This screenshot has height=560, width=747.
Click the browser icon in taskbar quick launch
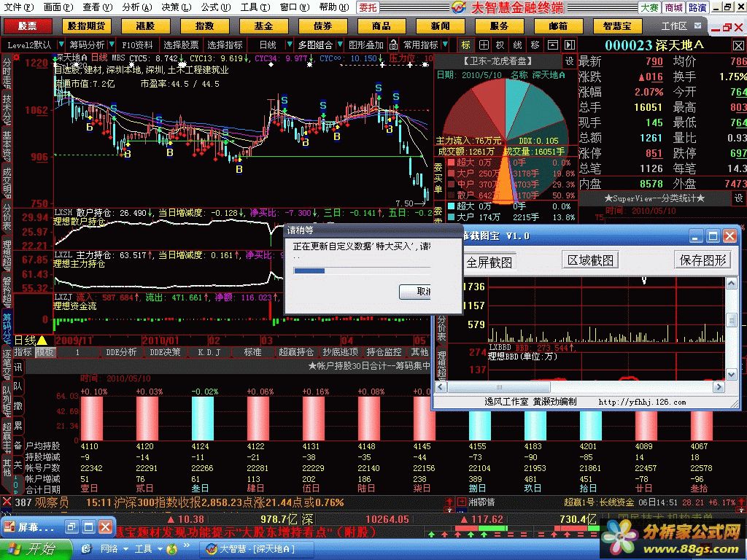click(88, 549)
